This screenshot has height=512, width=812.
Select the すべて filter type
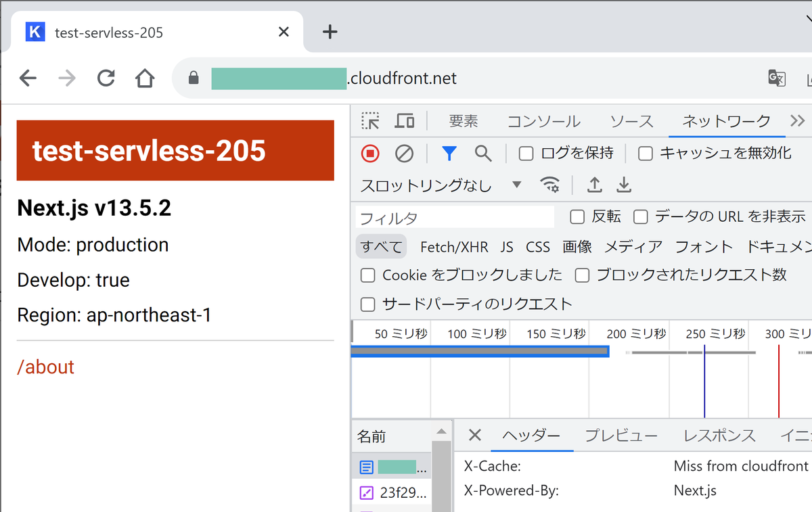[x=381, y=247]
